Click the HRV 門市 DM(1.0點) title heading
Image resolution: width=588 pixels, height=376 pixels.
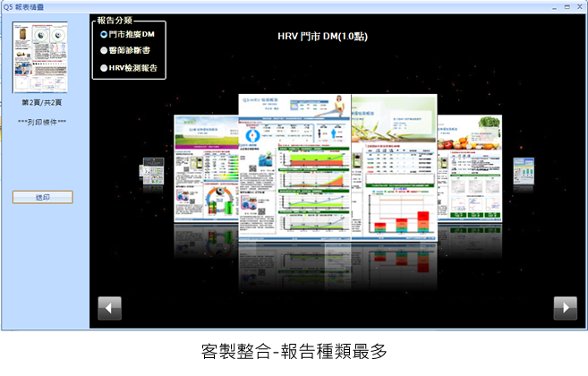323,37
